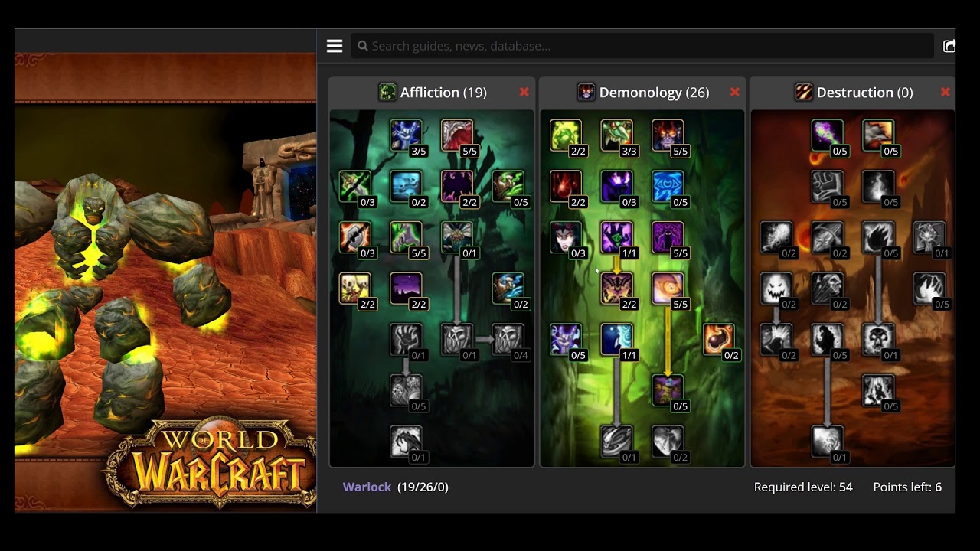
Task: Add point to Improved Curse of Agony
Action: pyautogui.click(x=355, y=237)
